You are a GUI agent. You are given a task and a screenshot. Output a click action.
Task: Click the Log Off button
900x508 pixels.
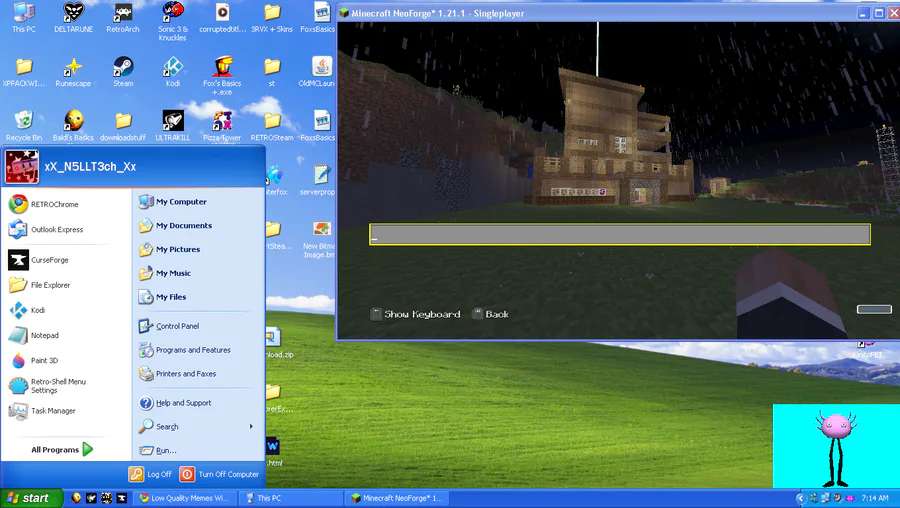tap(150, 475)
